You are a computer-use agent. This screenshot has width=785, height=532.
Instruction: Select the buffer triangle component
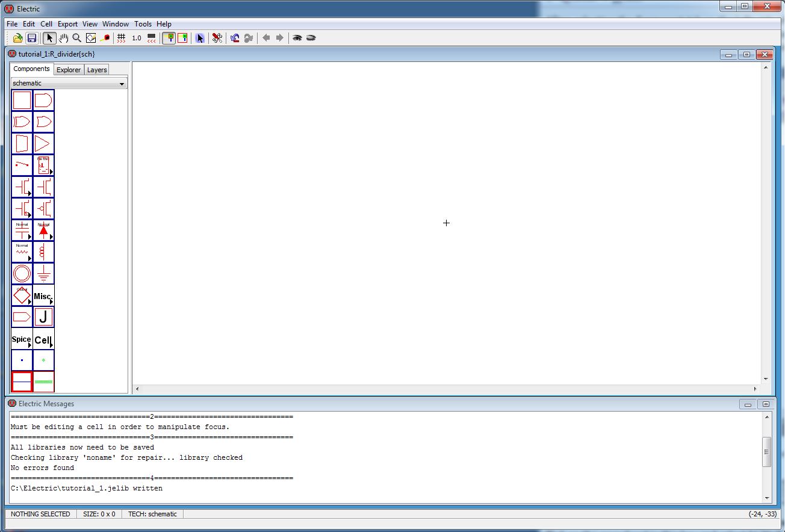coord(43,143)
